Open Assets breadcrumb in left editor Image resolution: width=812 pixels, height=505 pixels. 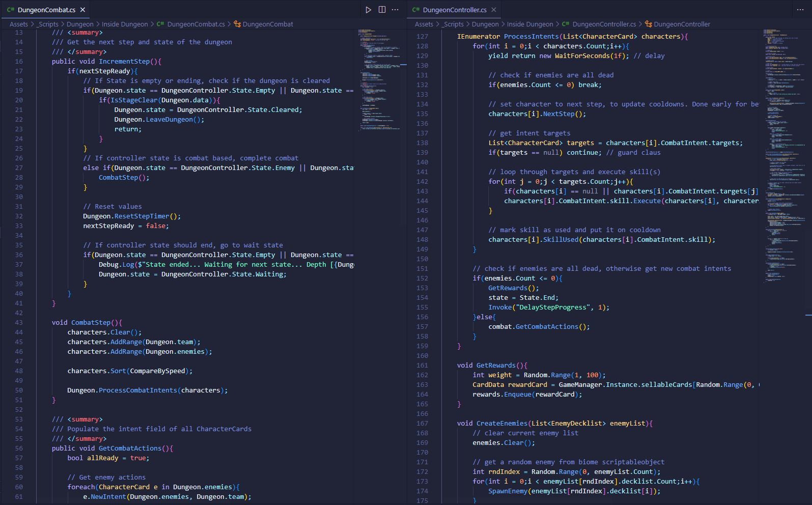click(19, 24)
